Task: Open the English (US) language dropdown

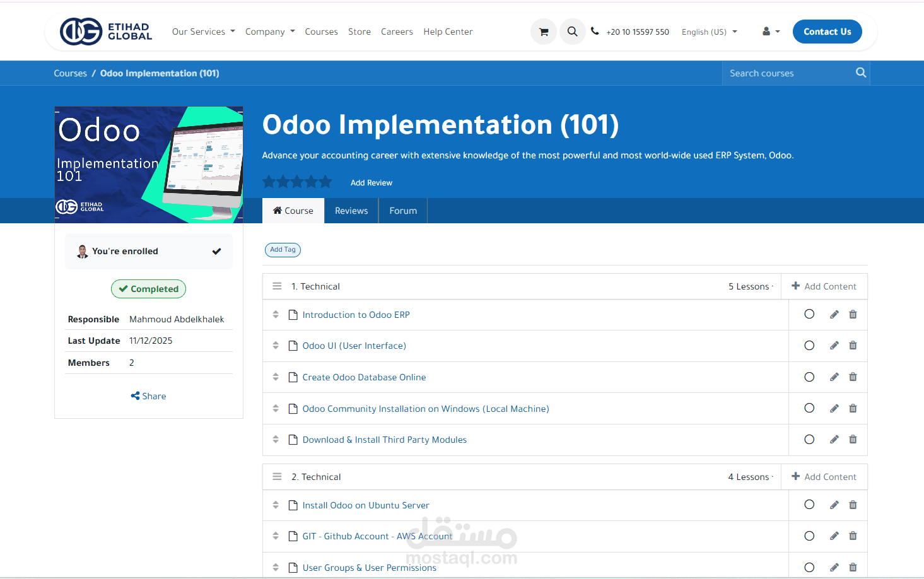Action: coord(709,32)
